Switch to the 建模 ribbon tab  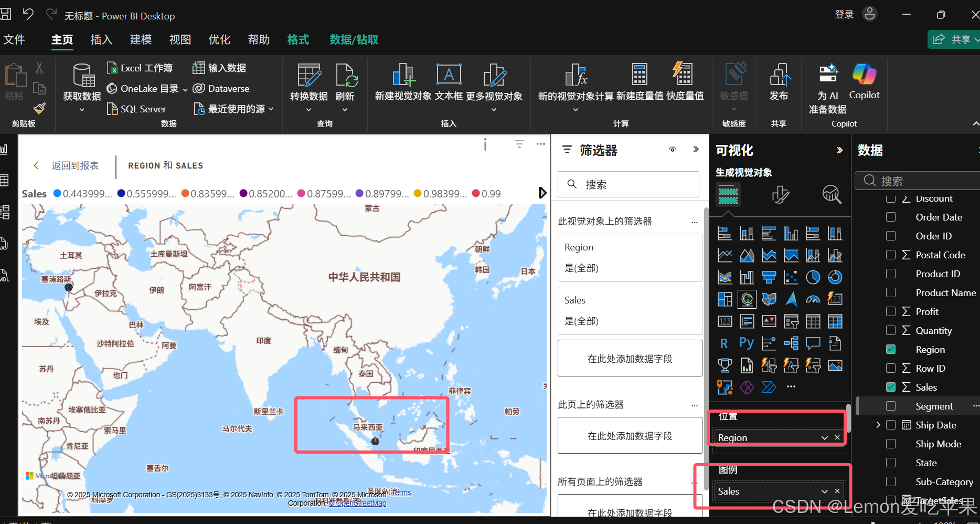(141, 39)
